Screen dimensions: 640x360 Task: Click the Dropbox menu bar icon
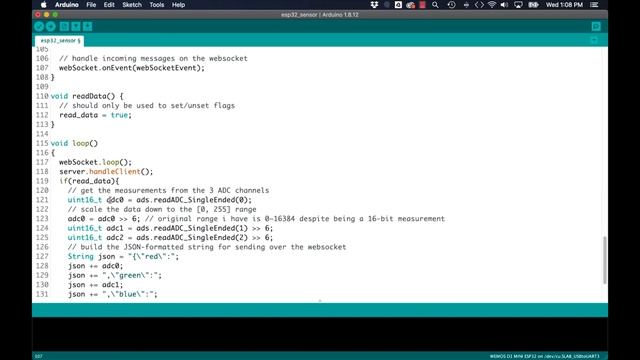[374, 5]
